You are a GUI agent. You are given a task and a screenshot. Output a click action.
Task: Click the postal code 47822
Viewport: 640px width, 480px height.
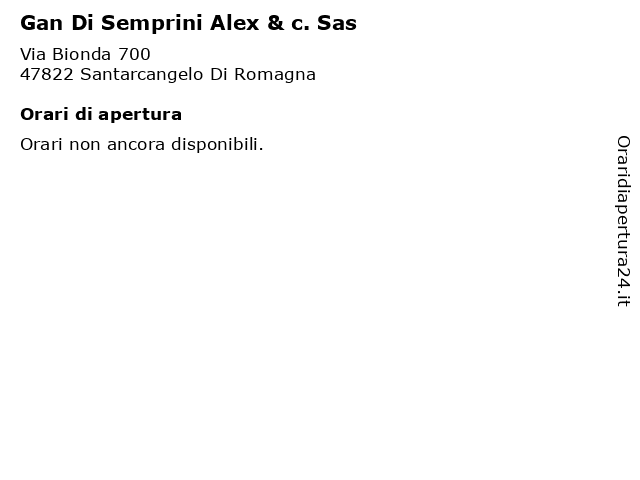(47, 75)
